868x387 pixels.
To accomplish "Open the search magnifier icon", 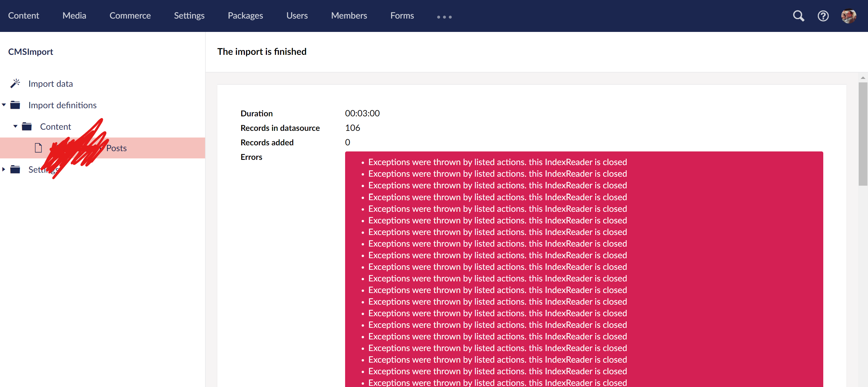I will tap(798, 16).
